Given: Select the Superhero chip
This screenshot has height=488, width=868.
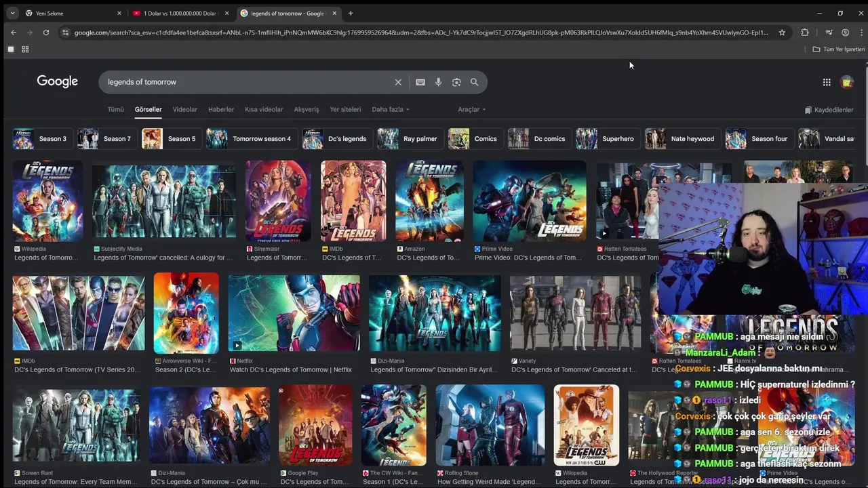Looking at the screenshot, I should pos(607,139).
